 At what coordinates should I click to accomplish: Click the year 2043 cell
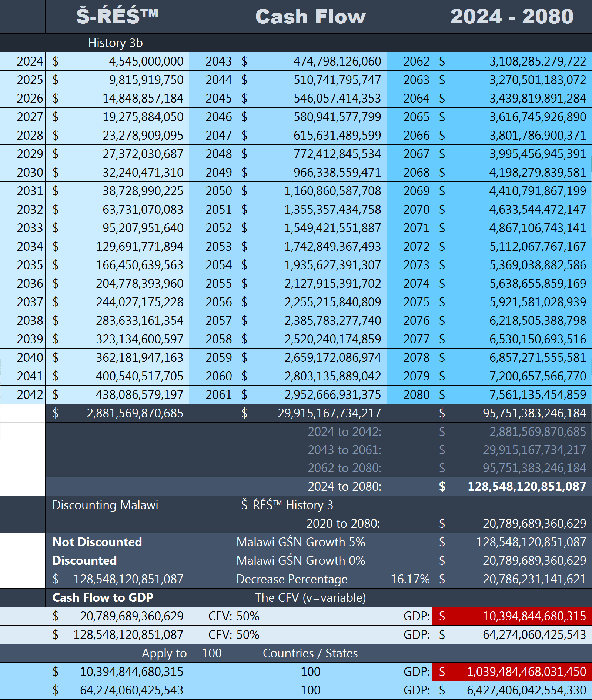[212, 61]
